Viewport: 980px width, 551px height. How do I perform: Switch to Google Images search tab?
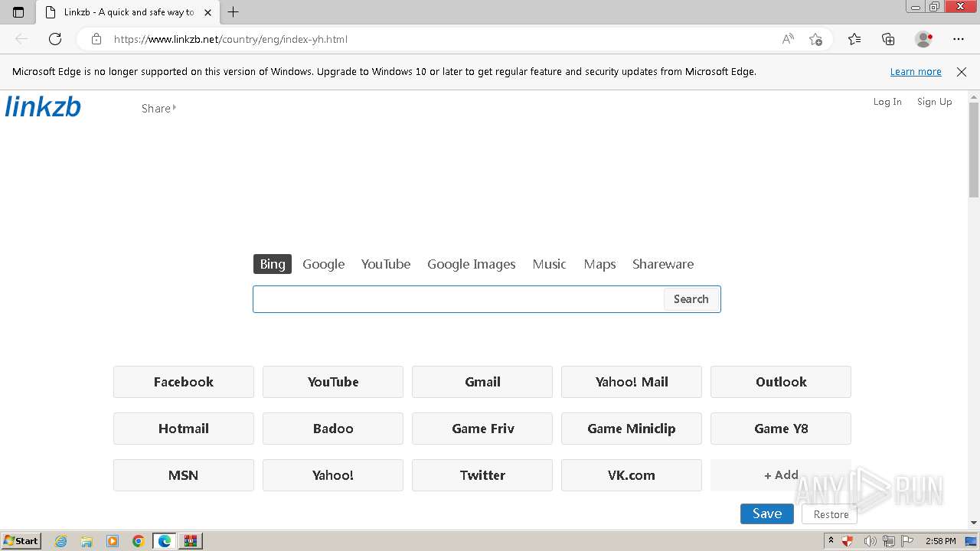coord(472,264)
